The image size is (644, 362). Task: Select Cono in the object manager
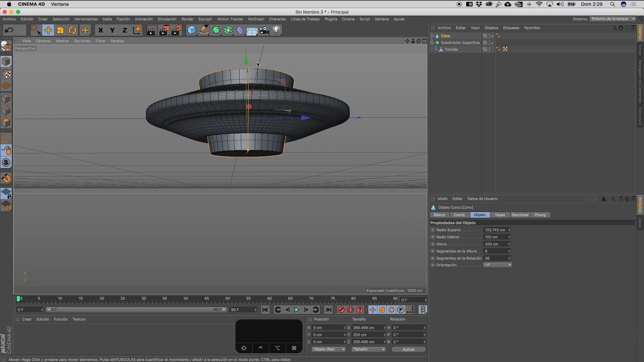coord(445,36)
